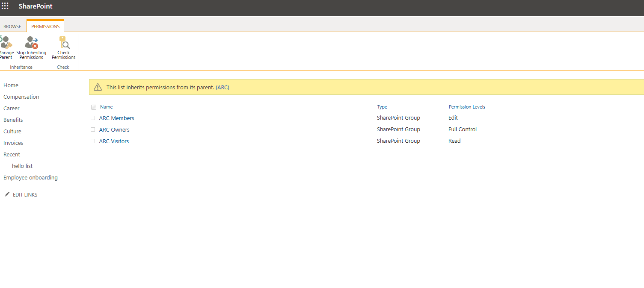644x288 pixels.
Task: Open the ARC Owners group link
Action: tap(114, 129)
